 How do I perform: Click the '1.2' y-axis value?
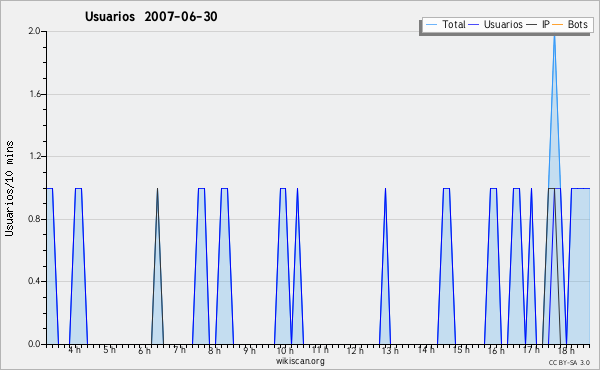click(x=34, y=156)
